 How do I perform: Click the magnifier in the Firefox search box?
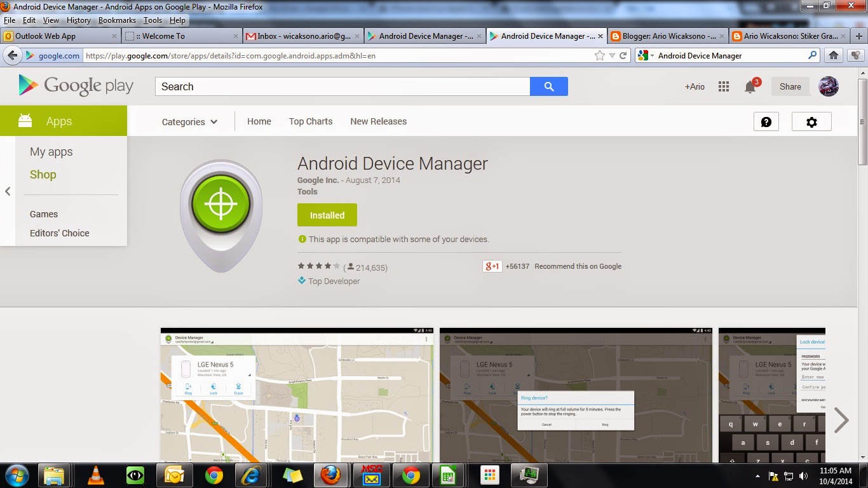point(812,55)
